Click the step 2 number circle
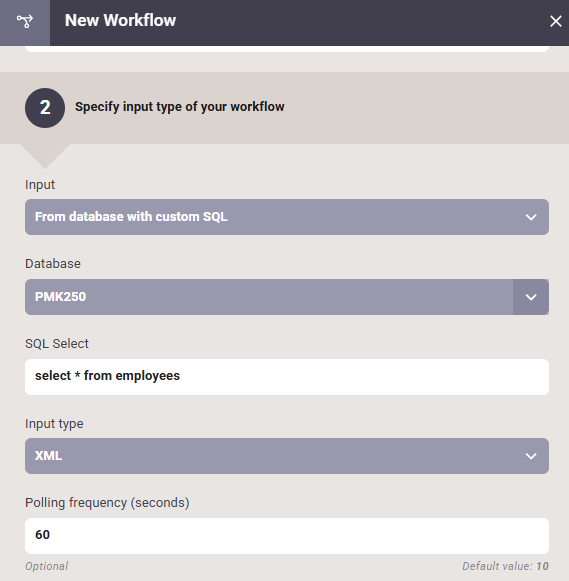 (45, 108)
